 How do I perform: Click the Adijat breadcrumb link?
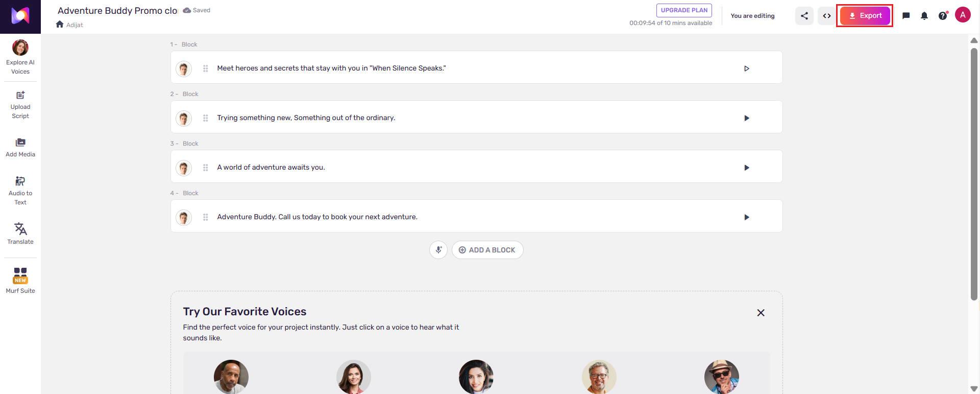pos(75,25)
